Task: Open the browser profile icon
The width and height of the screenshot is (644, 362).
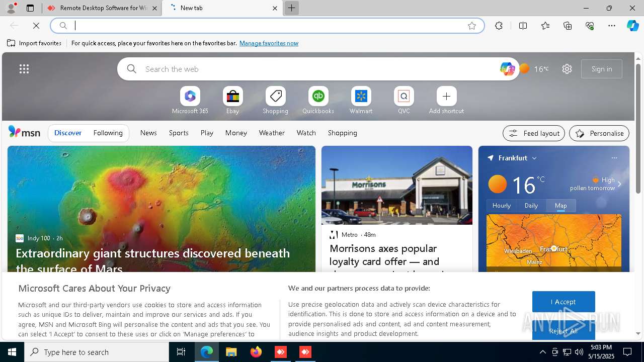Action: coord(11,8)
